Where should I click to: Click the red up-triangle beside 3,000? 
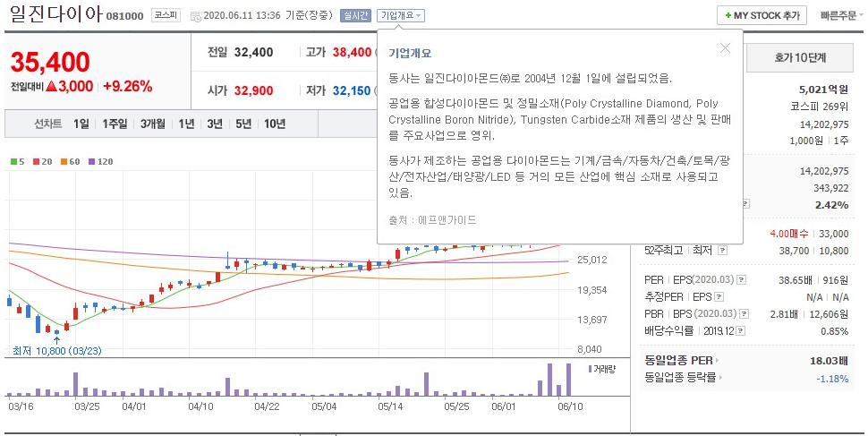point(52,87)
